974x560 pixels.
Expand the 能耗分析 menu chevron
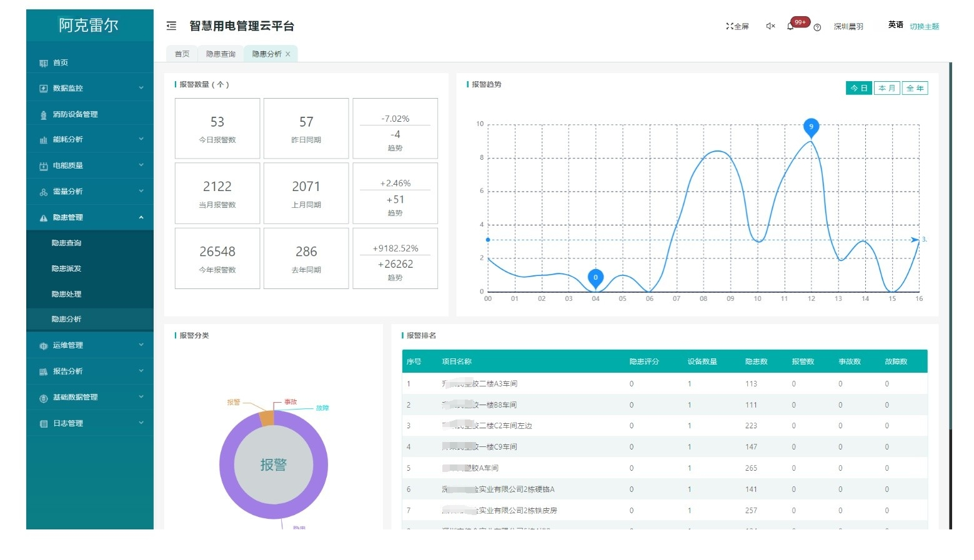coord(141,139)
